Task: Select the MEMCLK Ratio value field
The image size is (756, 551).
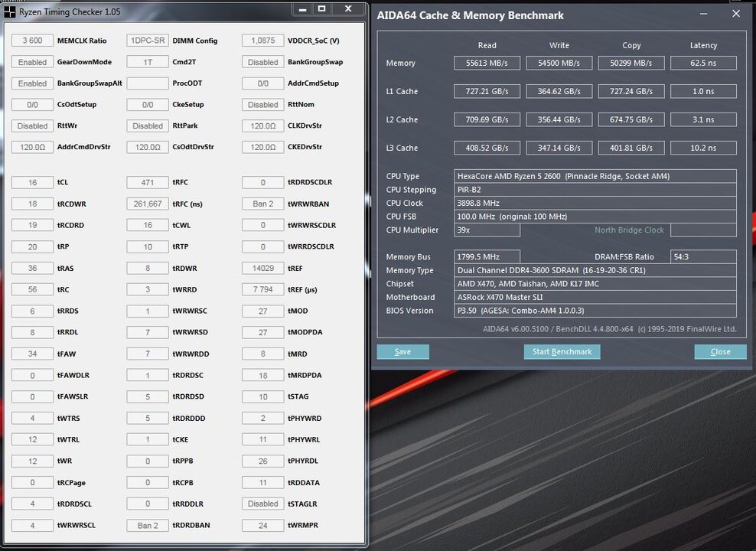Action: pyautogui.click(x=32, y=41)
